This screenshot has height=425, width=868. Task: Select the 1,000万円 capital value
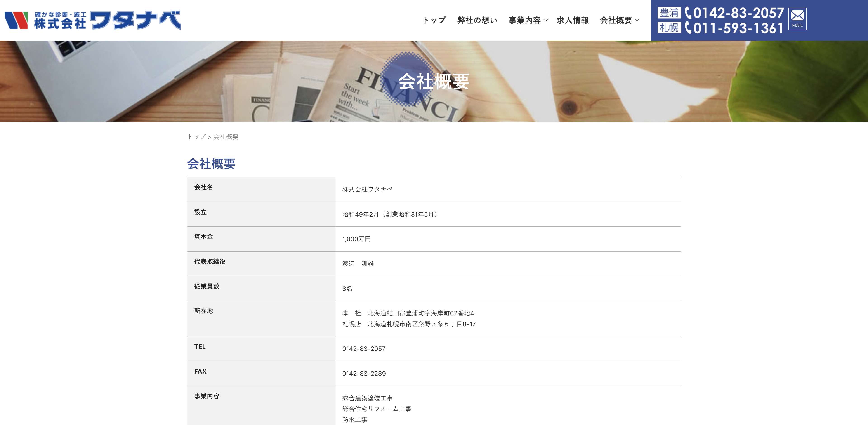point(356,239)
